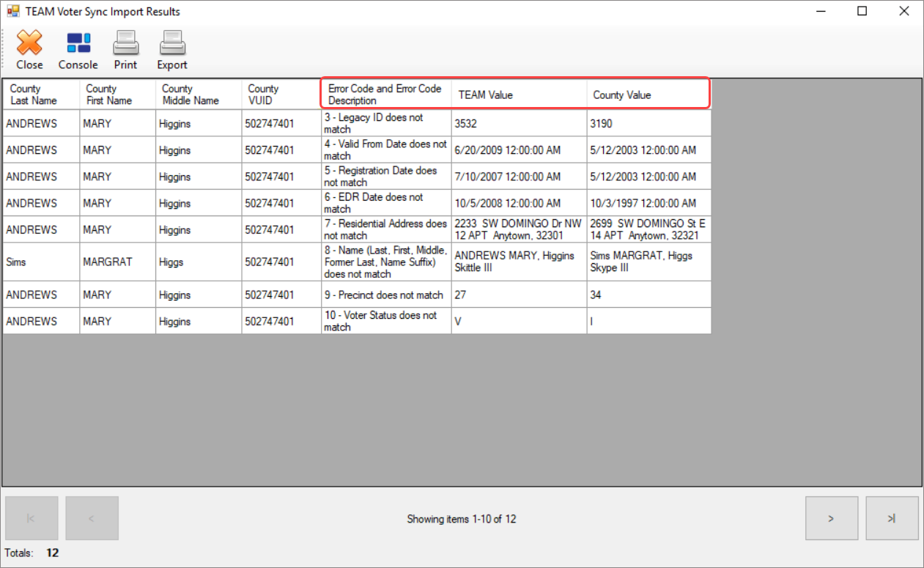The image size is (924, 568).
Task: Select the '4 - Valid From Date does not match' cell
Action: [386, 150]
